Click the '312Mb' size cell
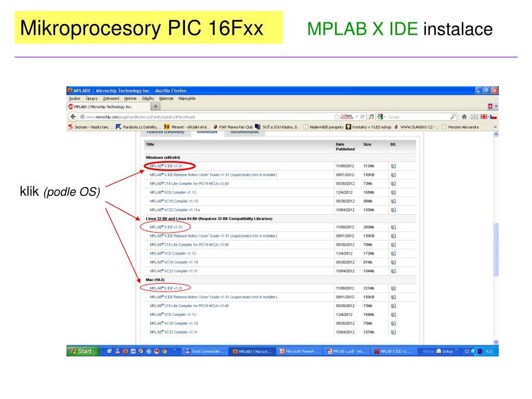532x399 pixels. (x=369, y=166)
